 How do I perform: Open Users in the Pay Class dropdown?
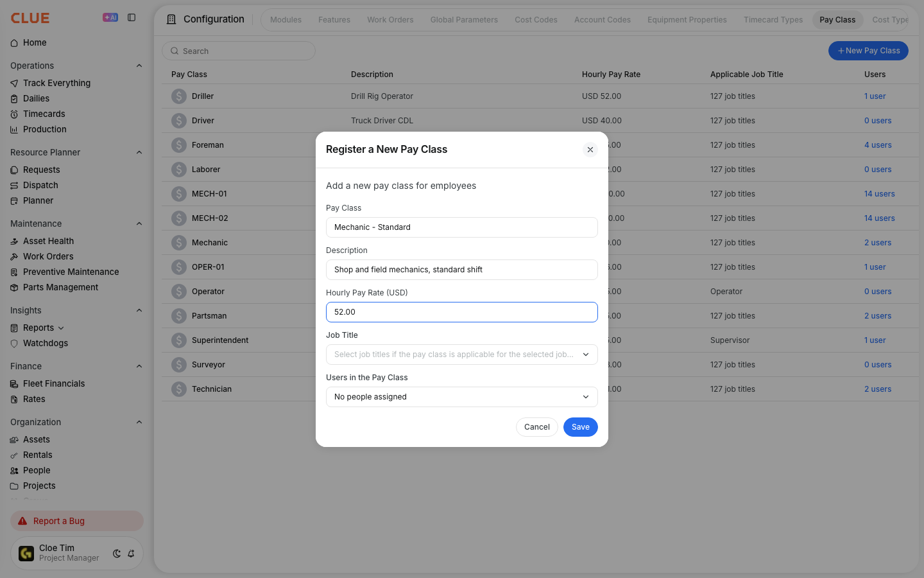(x=462, y=397)
